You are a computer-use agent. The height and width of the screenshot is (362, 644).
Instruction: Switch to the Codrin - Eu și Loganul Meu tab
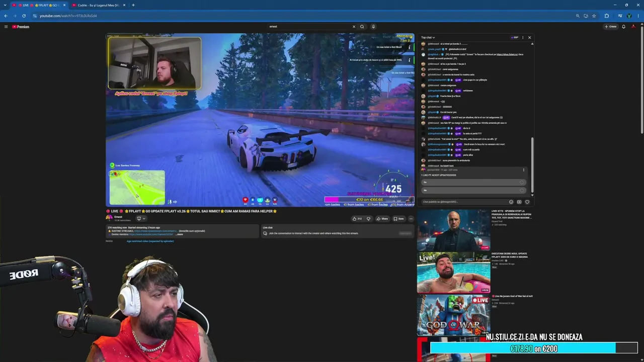(x=99, y=5)
